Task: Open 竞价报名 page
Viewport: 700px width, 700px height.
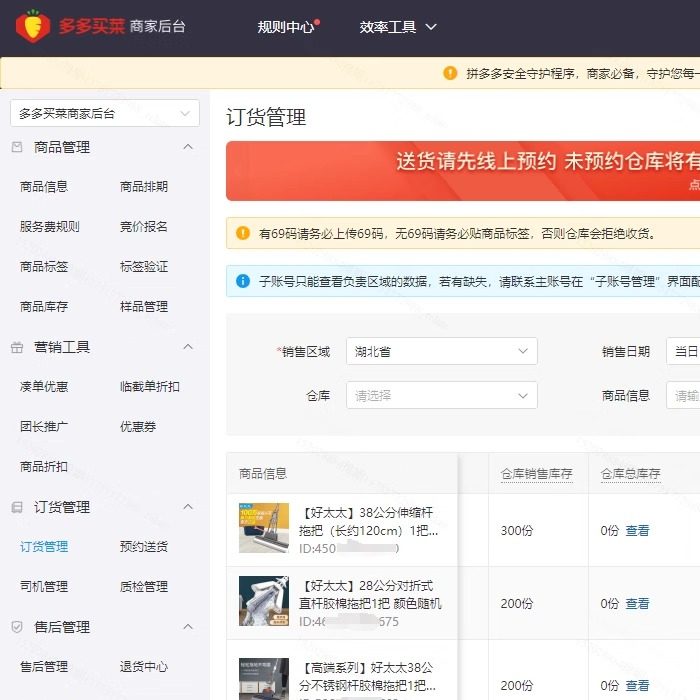Action: coord(144,226)
